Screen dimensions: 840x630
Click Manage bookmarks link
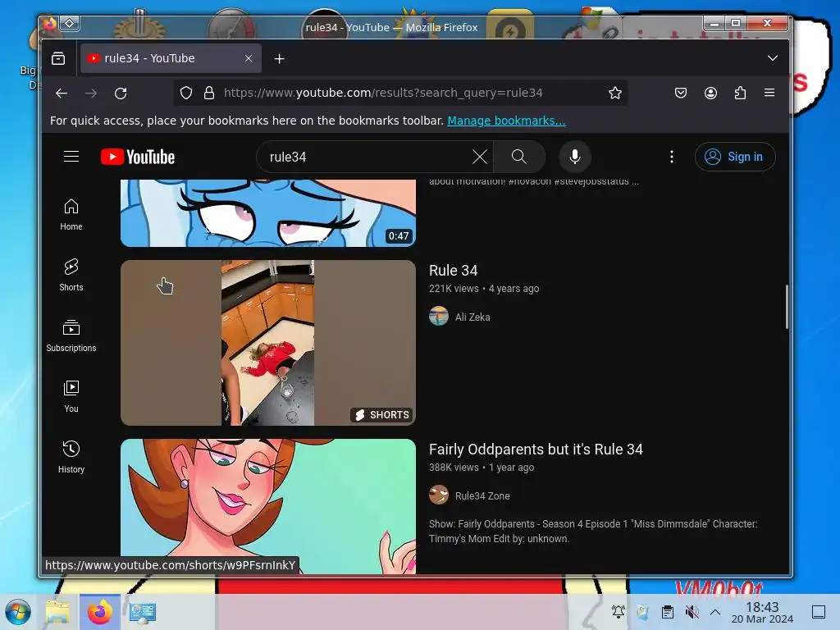coord(506,121)
